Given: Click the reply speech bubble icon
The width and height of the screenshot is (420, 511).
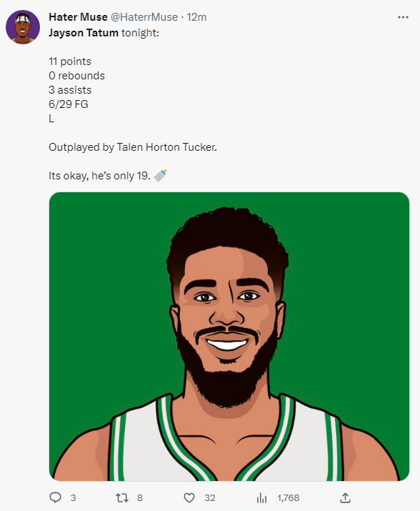Looking at the screenshot, I should [56, 497].
